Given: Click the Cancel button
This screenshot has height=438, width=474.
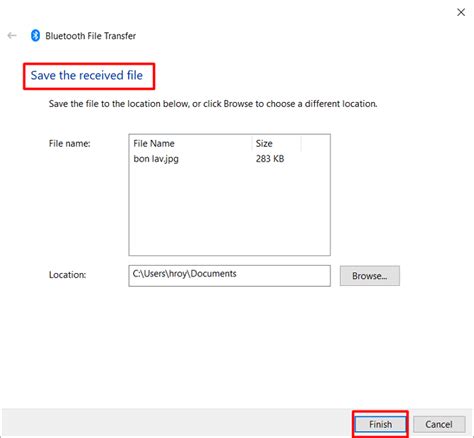Looking at the screenshot, I should pos(439,424).
